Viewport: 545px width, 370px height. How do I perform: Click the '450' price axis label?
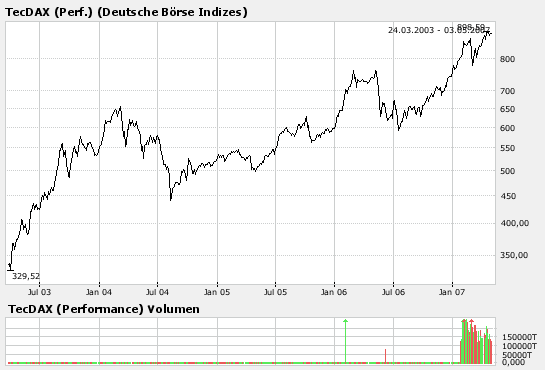[507, 196]
